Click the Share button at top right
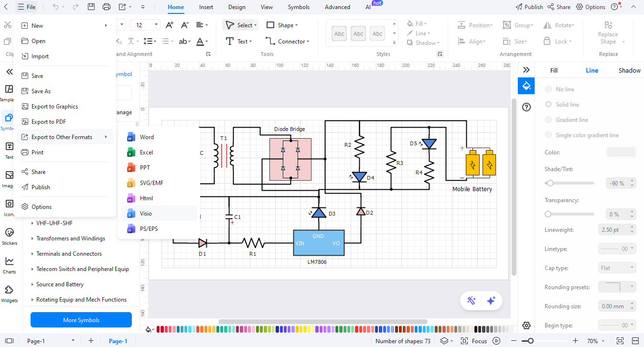 pyautogui.click(x=559, y=7)
